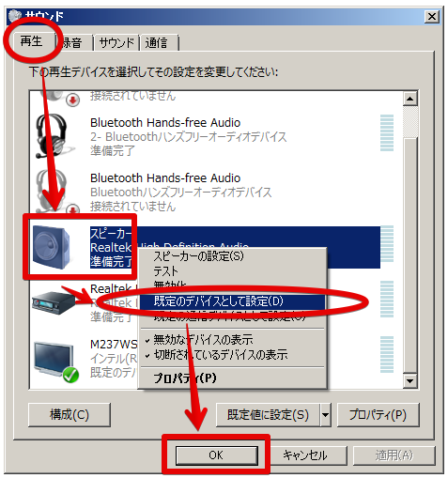Viewport: 448px width, 478px height.
Task: Switch to the 再生 tab
Action: click(31, 41)
